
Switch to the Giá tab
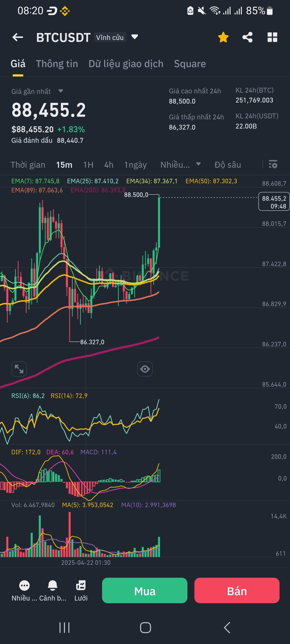(x=18, y=64)
